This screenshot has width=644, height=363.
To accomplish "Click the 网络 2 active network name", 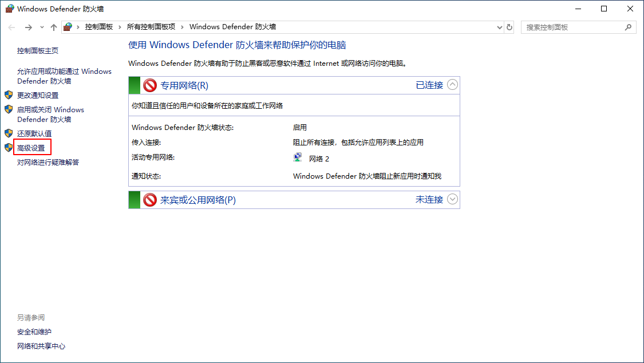I will click(x=319, y=159).
